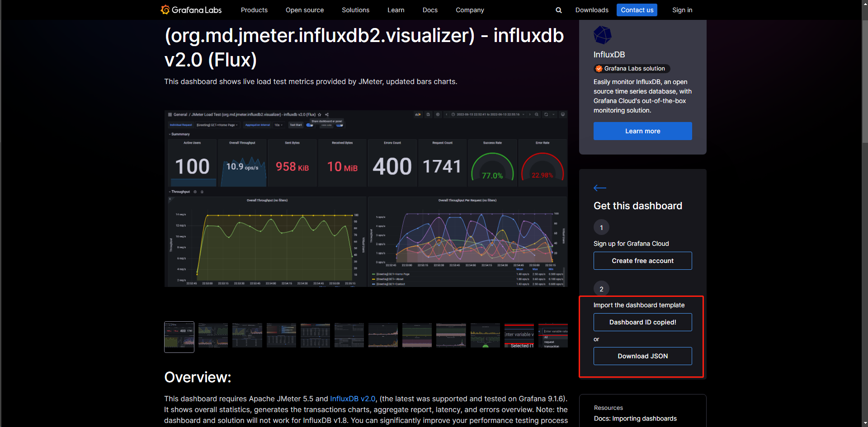868x427 pixels.
Task: Select the first highlighted screenshot thumbnail
Action: pyautogui.click(x=179, y=337)
